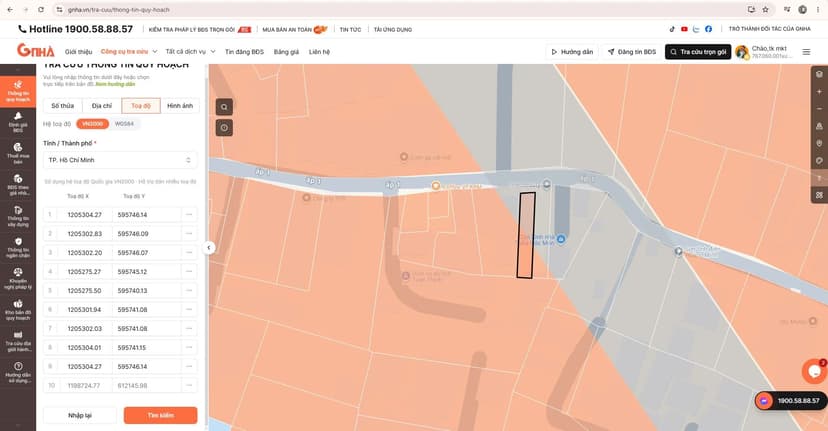
Task: Collapse the left search panel arrow
Action: tap(209, 247)
